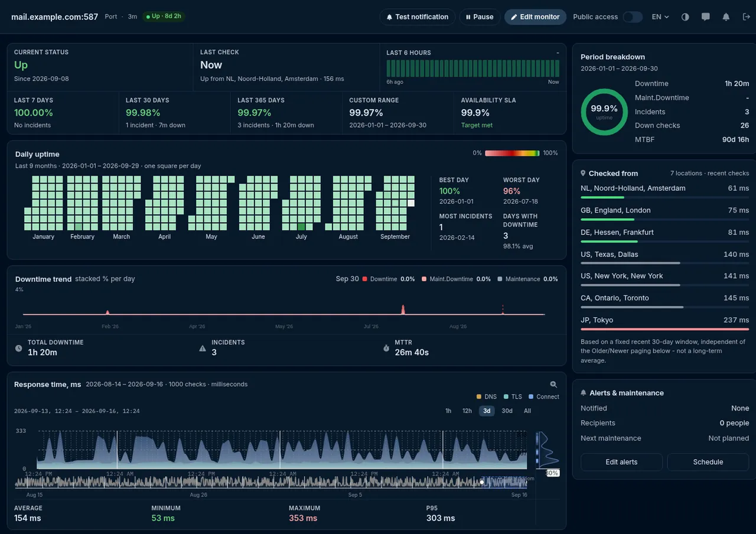756x534 pixels.
Task: Toggle the DNS series legend
Action: (487, 397)
